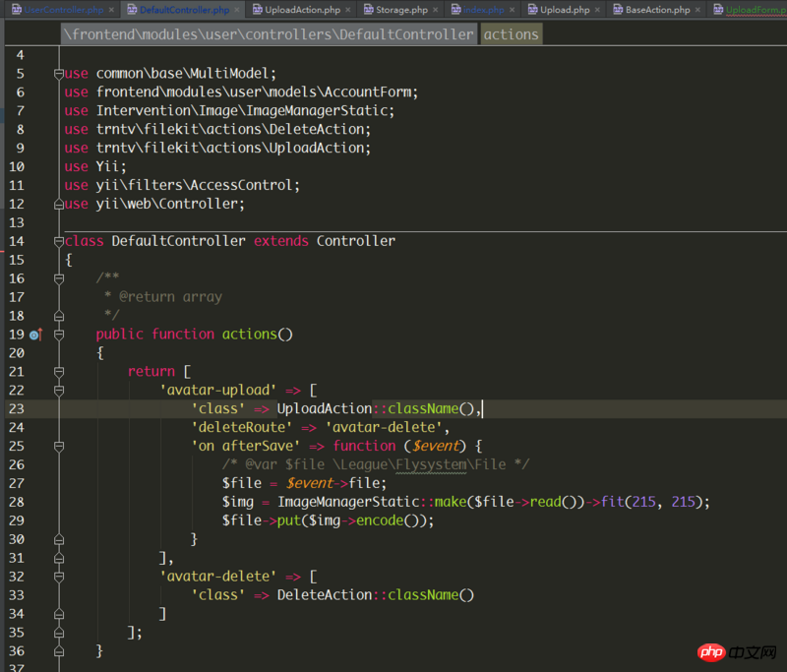
Task: Fold the 'avatar-upload' array at line 22
Action: tap(58, 391)
